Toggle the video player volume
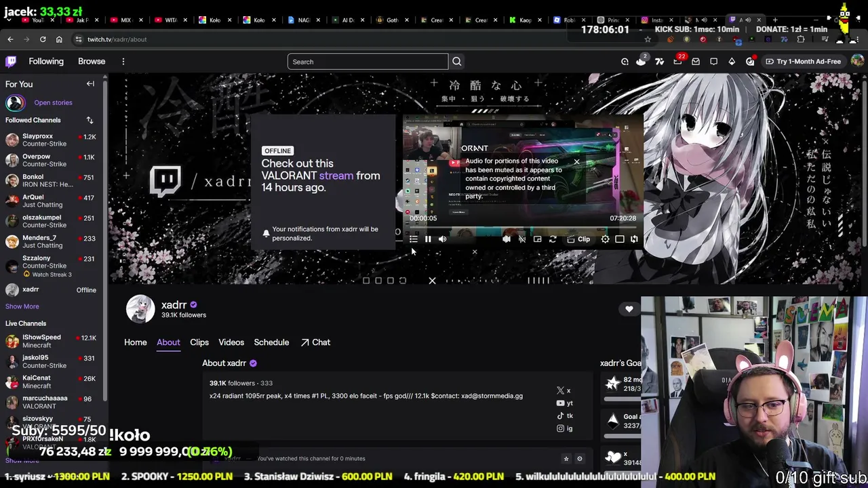Image resolution: width=868 pixels, height=488 pixels. [442, 239]
